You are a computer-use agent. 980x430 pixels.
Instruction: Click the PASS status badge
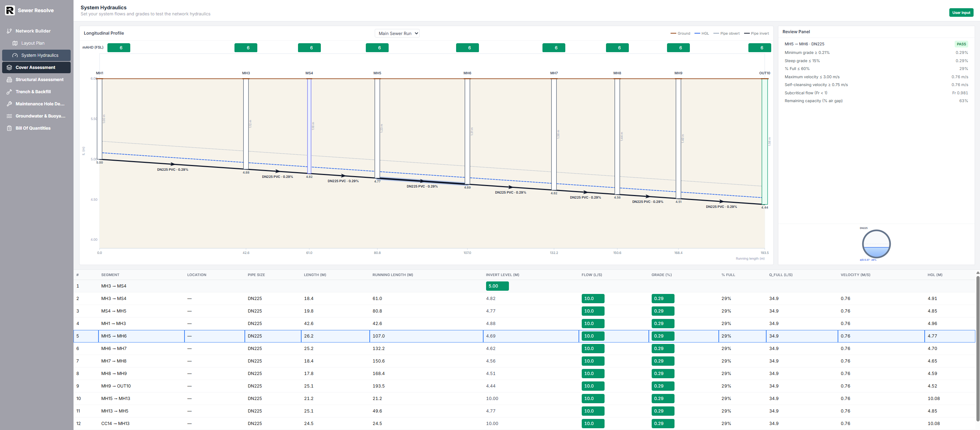pos(961,44)
